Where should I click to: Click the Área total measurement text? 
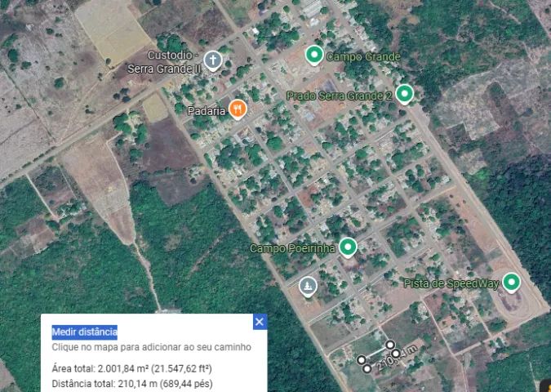tap(131, 369)
